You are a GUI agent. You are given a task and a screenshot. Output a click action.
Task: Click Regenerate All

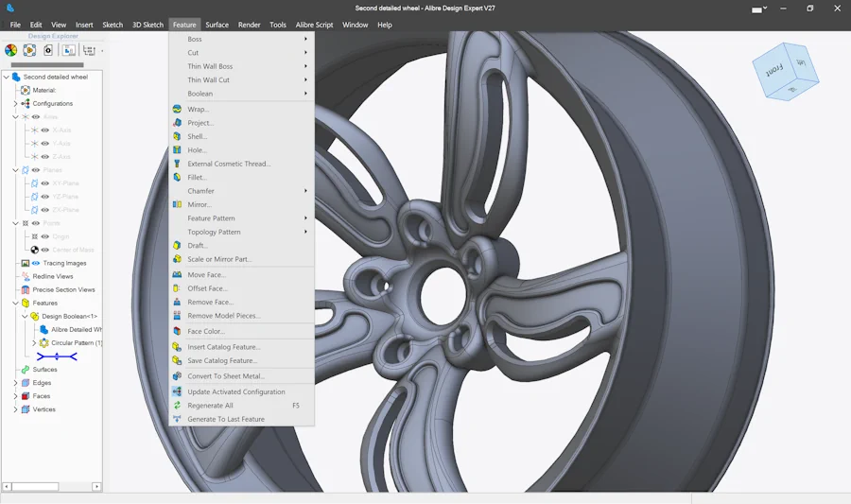(241, 406)
